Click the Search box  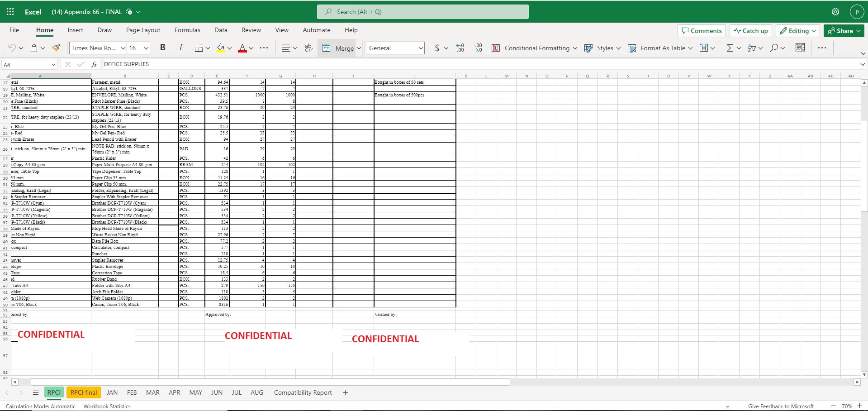tap(423, 12)
